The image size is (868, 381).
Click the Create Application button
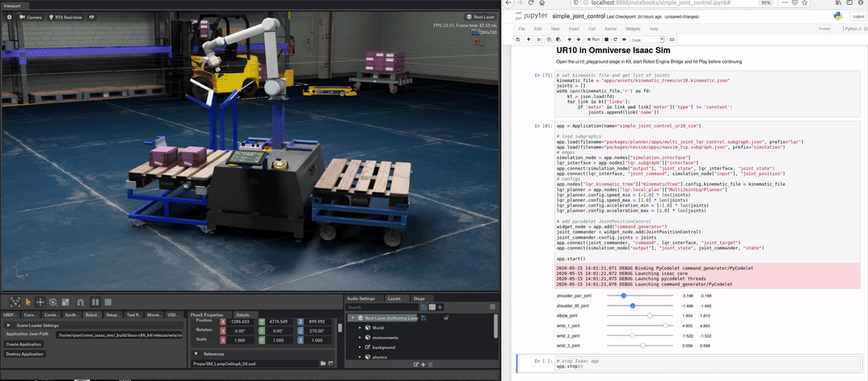23,344
